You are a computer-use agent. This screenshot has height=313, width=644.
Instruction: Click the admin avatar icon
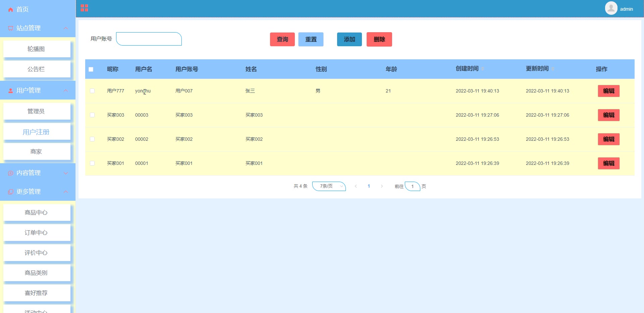[611, 8]
